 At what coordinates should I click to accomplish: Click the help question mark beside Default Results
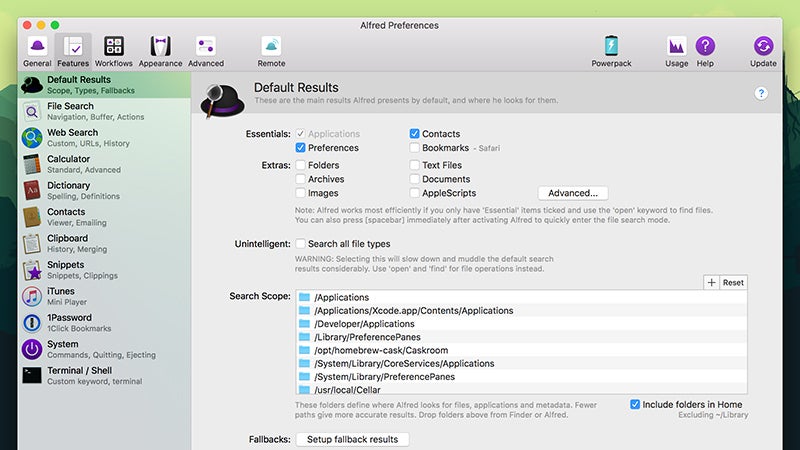[761, 93]
